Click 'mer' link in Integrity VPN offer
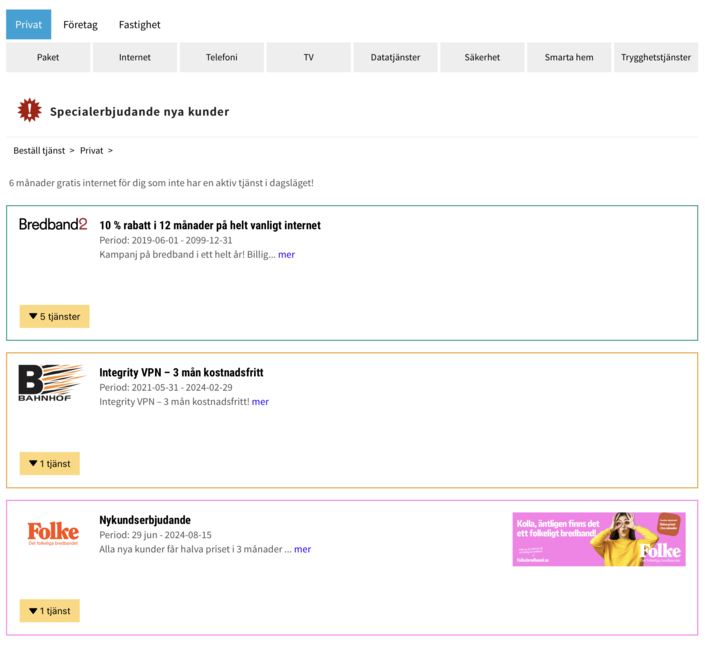Viewport: 705px width, 645px height. (x=260, y=402)
